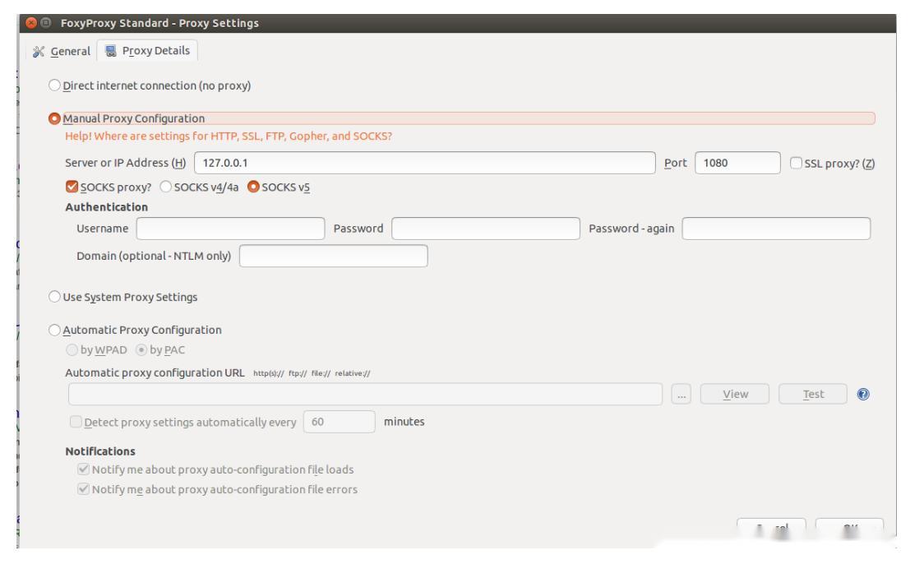
Task: Click the Test button
Action: [x=813, y=395]
